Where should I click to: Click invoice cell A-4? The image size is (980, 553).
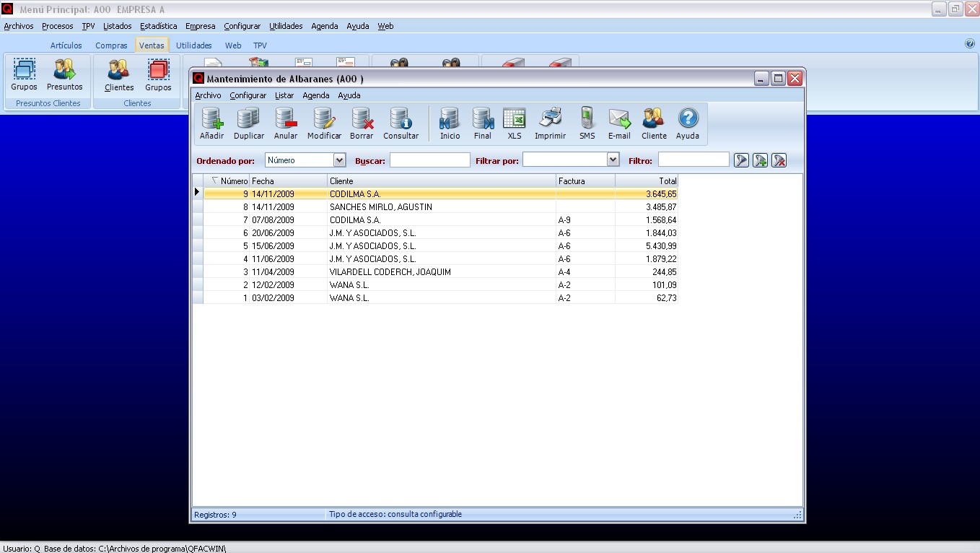(x=586, y=272)
